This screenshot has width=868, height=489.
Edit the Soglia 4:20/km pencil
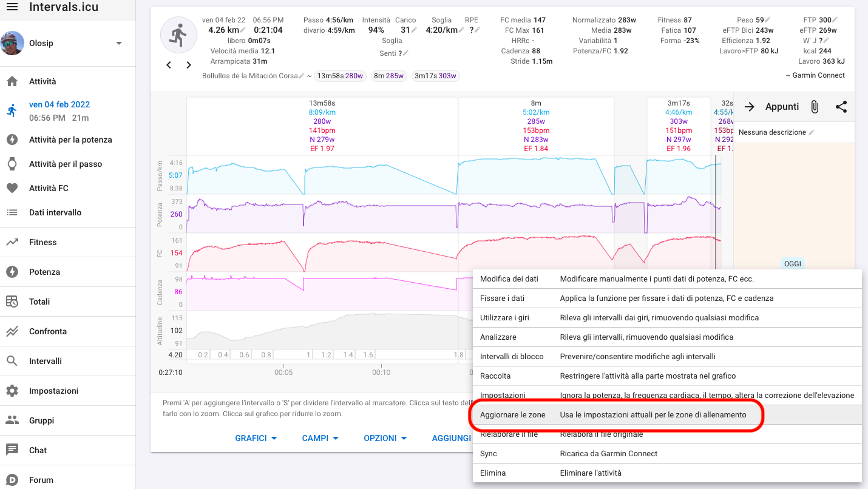[461, 30]
